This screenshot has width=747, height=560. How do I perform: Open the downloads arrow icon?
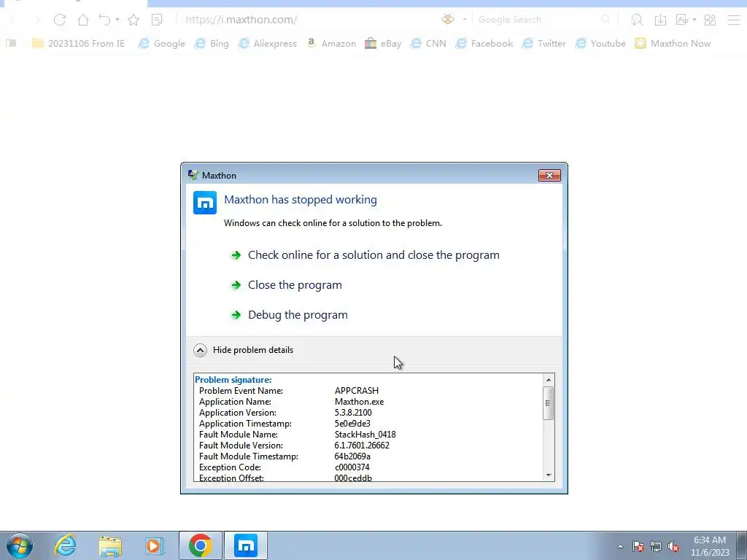[x=660, y=20]
